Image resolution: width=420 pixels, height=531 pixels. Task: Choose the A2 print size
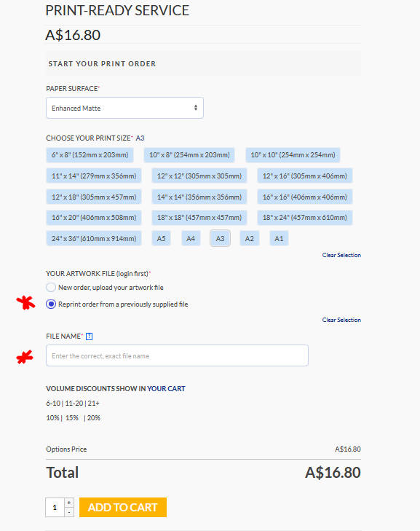pos(250,238)
